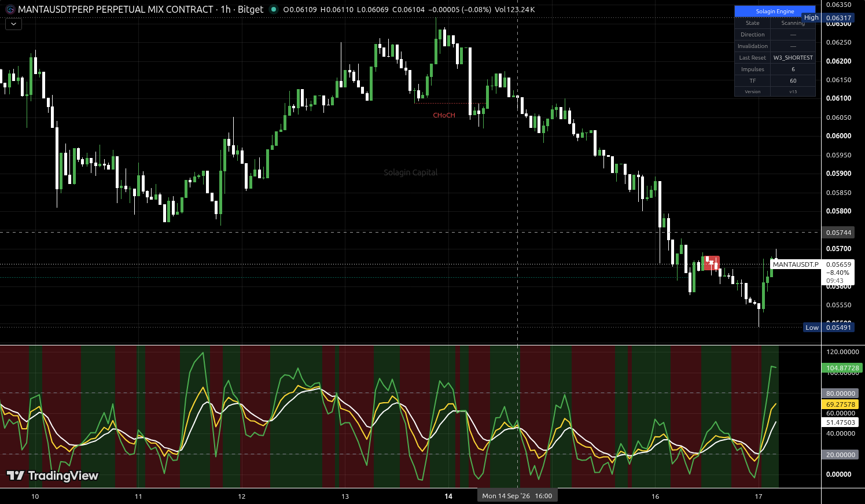
Task: Click the Scanning state cell
Action: (x=793, y=23)
